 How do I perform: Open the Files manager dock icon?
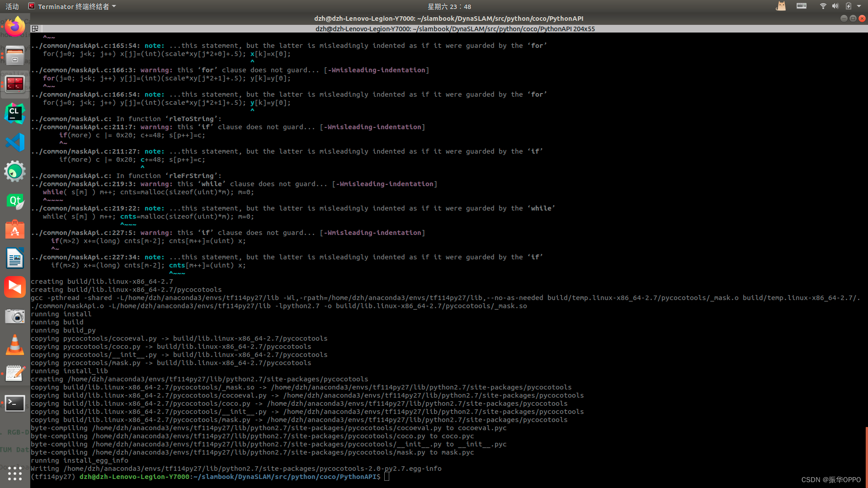(x=15, y=56)
